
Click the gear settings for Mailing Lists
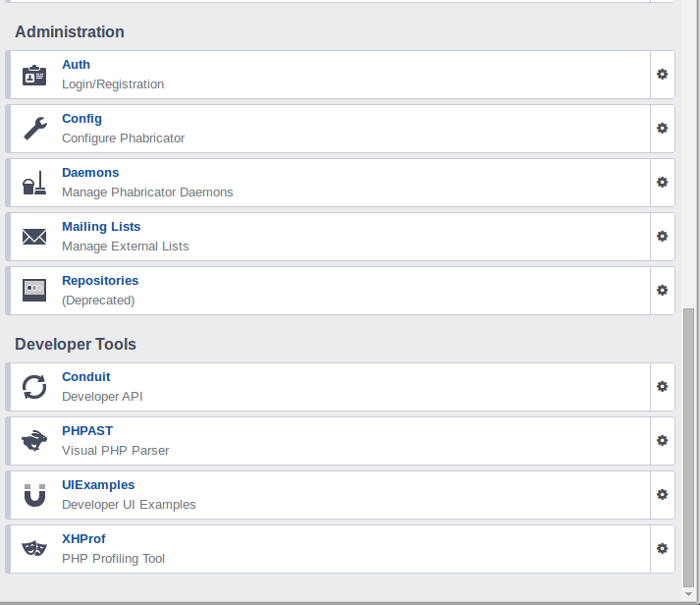(663, 237)
